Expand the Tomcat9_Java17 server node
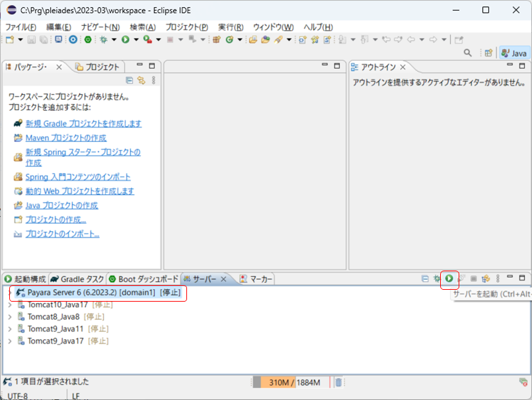Screen dimensions: 532x400 click(10, 341)
